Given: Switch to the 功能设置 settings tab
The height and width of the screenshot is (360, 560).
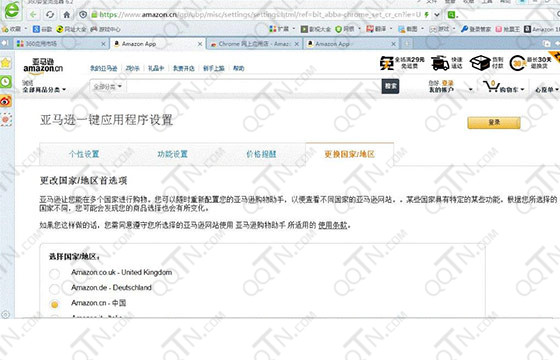Looking at the screenshot, I should (172, 154).
